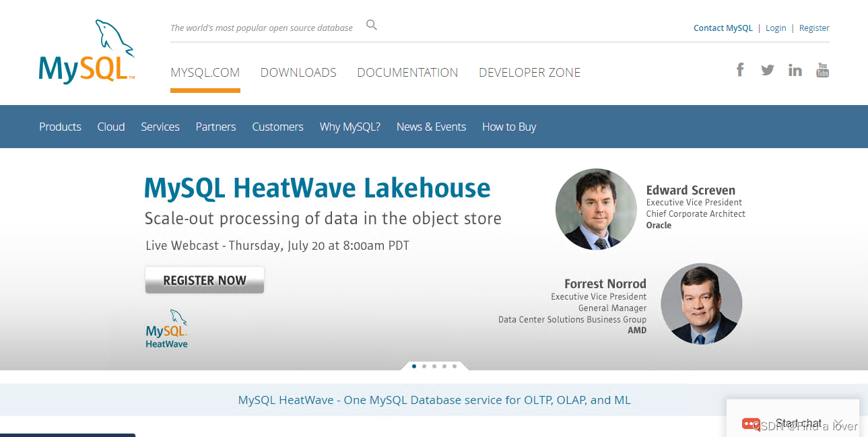Click the MySQL HeatWave logo in banner
This screenshot has width=868, height=437.
pos(166,329)
